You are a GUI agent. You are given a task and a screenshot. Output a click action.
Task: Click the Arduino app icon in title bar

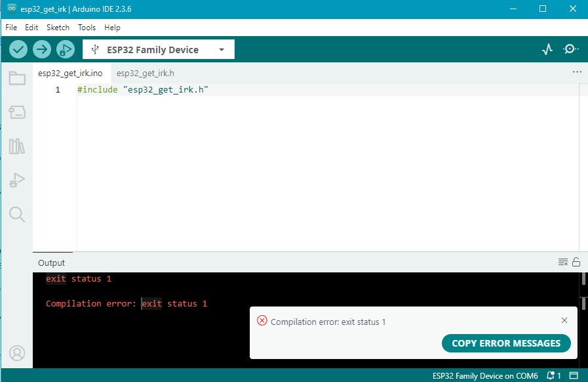[12, 9]
